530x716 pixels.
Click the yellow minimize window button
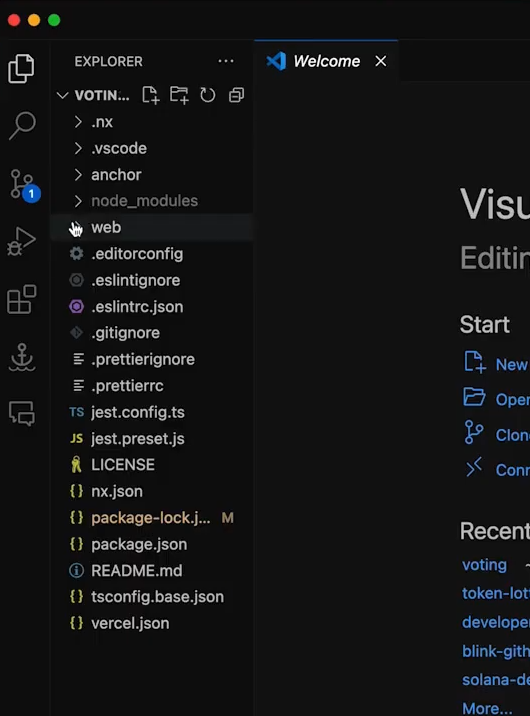coord(34,20)
